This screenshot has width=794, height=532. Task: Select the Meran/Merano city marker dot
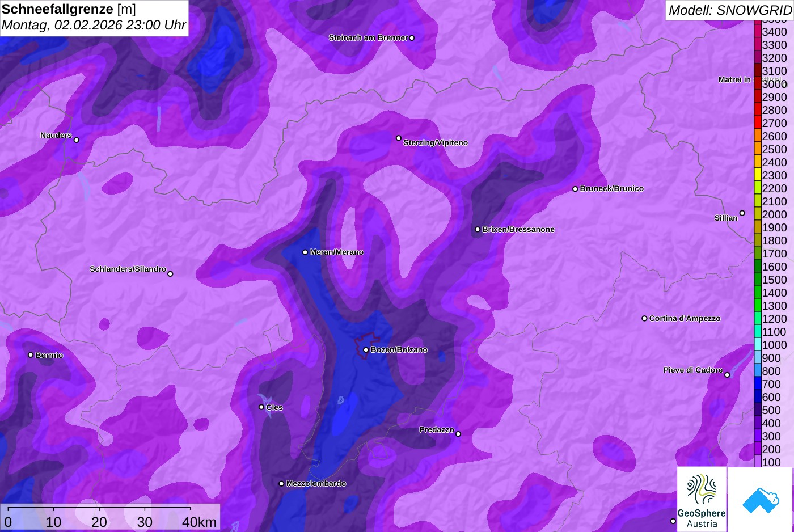[305, 252]
